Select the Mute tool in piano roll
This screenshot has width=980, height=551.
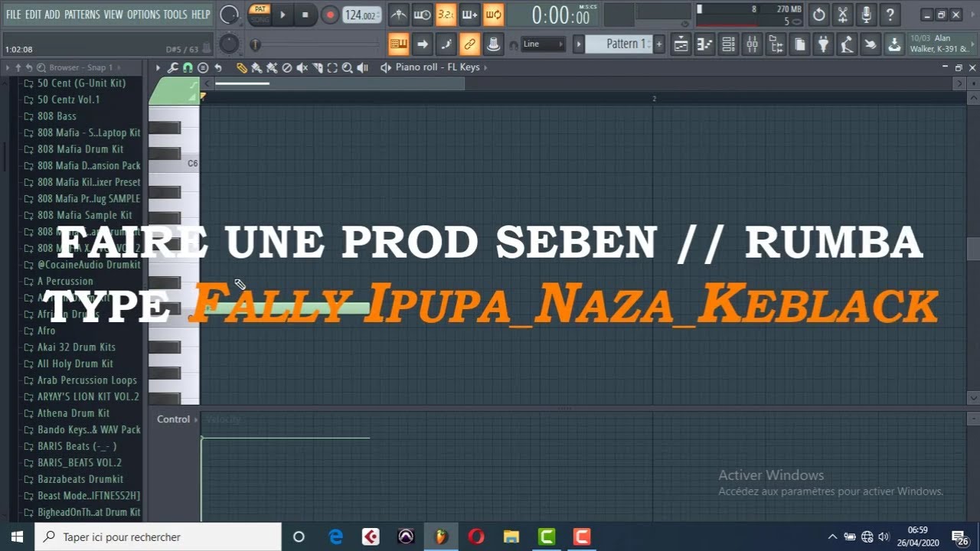coord(302,67)
